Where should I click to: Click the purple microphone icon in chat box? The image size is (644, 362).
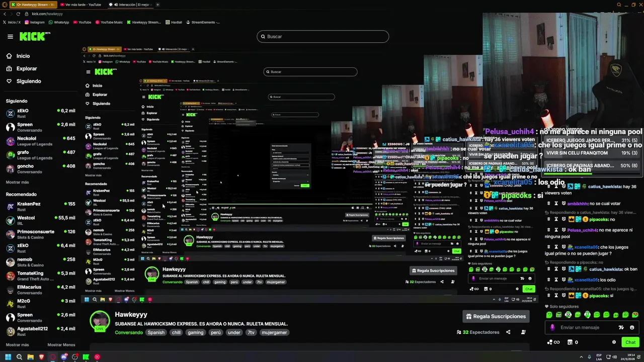coord(552,327)
